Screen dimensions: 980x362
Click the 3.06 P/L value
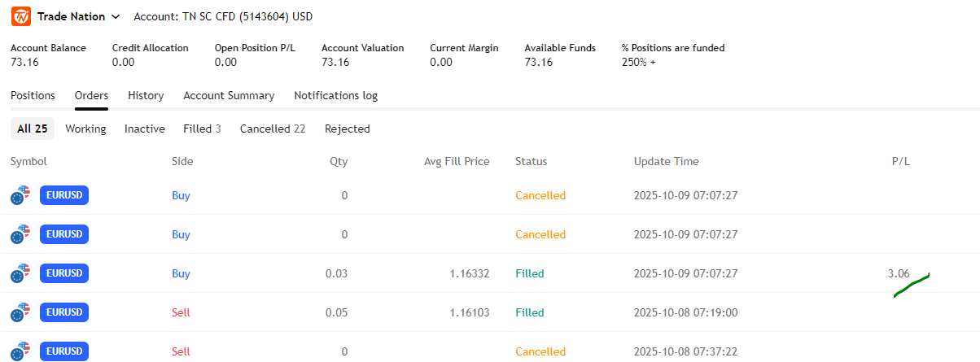[899, 273]
